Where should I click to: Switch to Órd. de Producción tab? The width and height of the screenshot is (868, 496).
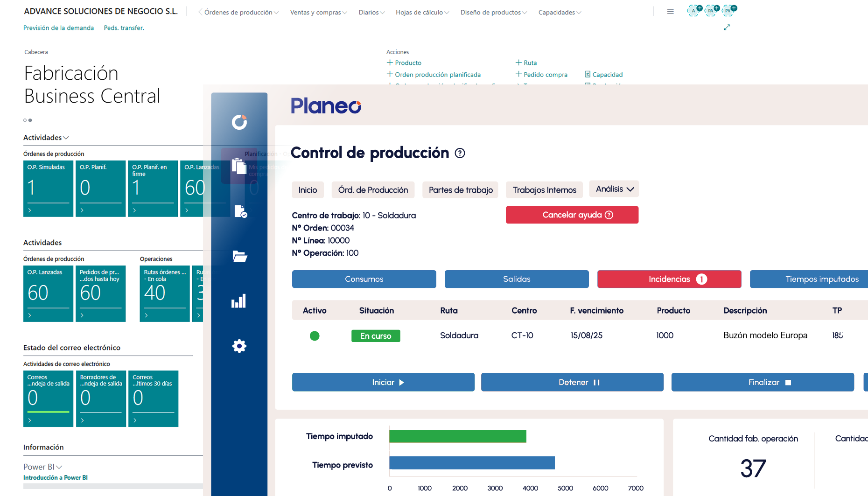point(373,190)
